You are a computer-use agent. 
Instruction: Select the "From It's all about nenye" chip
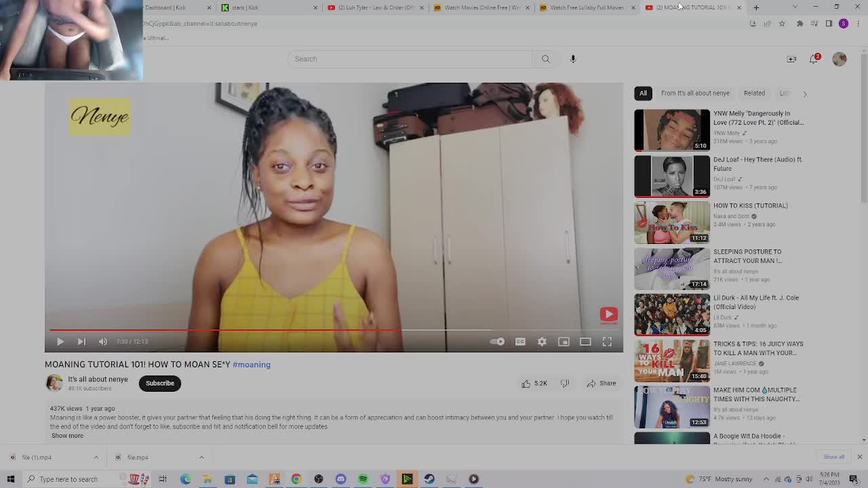[695, 94]
